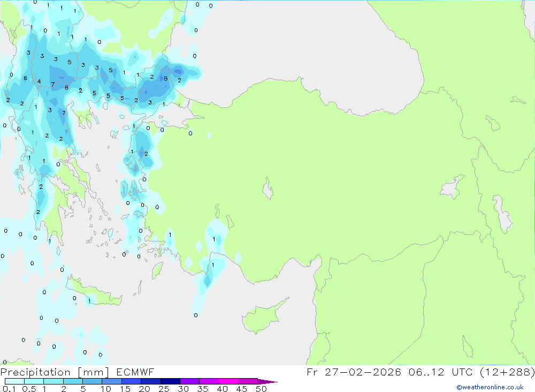Image resolution: width=535 pixels, height=392 pixels.
Task: Click the legend tick label '25'
Action: click(164, 389)
